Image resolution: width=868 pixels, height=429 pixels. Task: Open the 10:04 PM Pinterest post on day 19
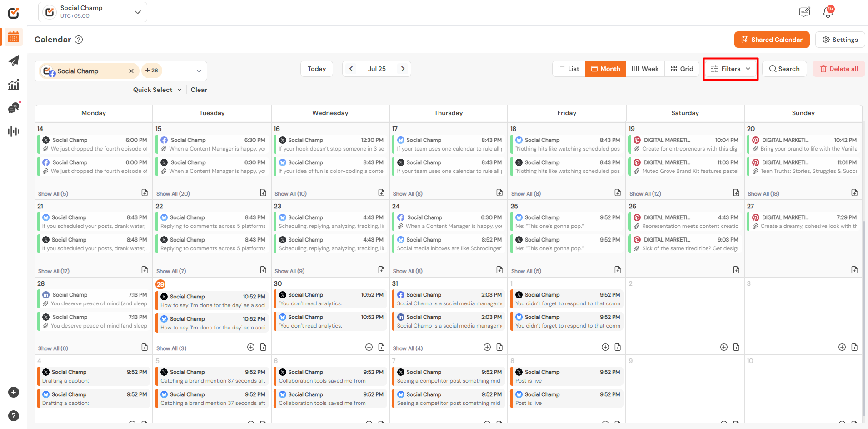[685, 145]
